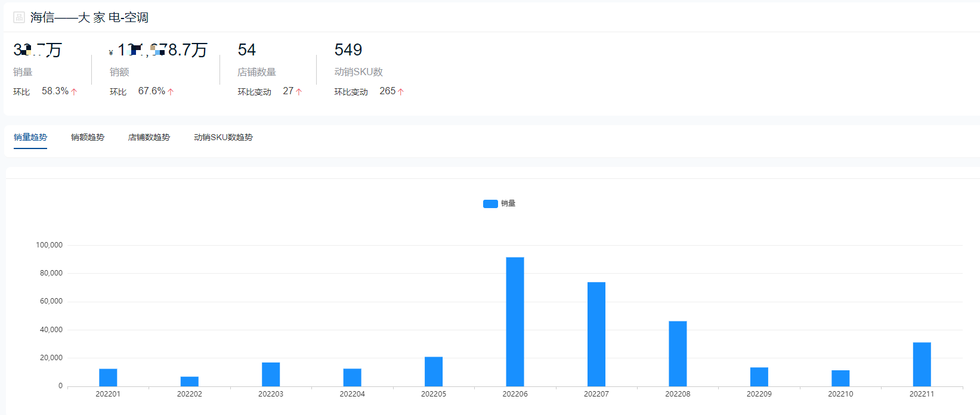This screenshot has height=415, width=980.
Task: Click the 58.3% 环比 value
Action: click(55, 91)
